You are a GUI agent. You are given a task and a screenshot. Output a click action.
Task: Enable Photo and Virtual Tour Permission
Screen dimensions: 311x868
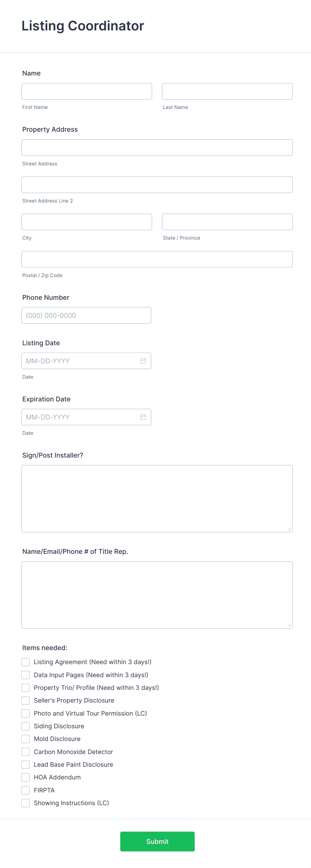click(x=25, y=713)
